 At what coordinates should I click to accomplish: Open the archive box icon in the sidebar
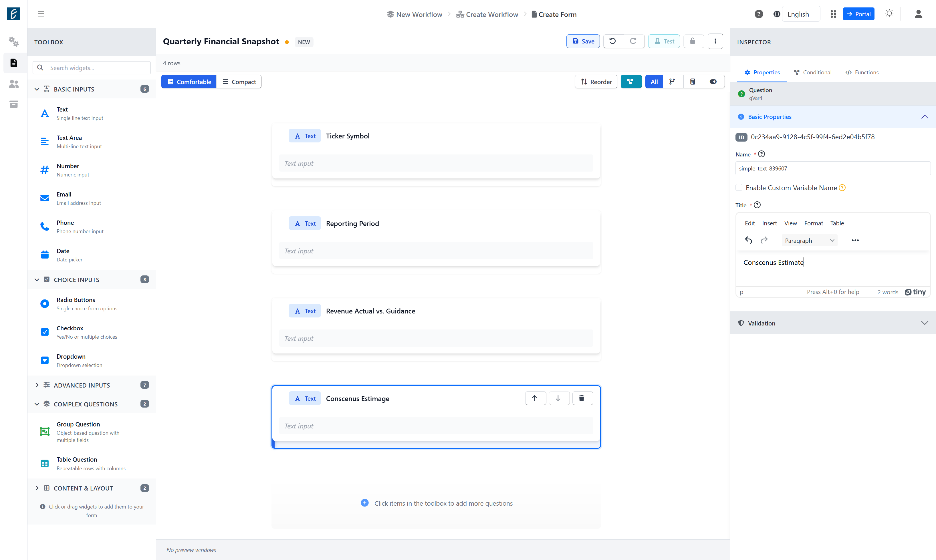click(13, 104)
